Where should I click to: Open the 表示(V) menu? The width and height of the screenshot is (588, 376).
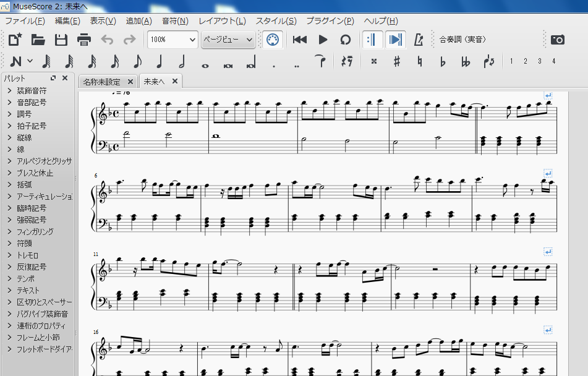tap(103, 21)
